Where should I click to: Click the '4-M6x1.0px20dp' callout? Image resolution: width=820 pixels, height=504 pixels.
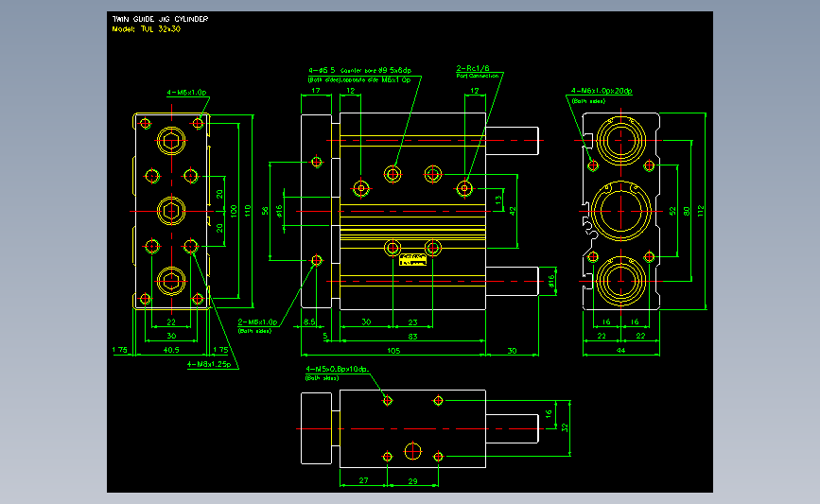[x=602, y=91]
